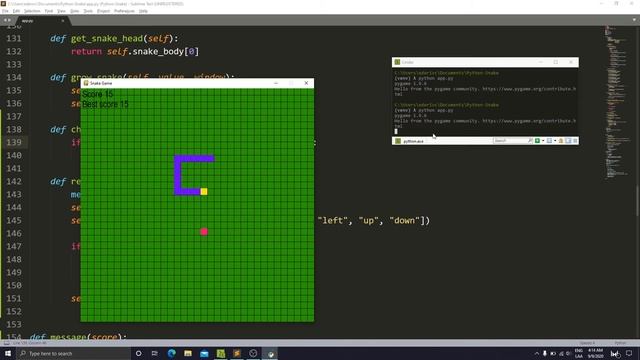Click the get_snake_head function name
The width and height of the screenshot is (640, 360).
click(x=107, y=38)
